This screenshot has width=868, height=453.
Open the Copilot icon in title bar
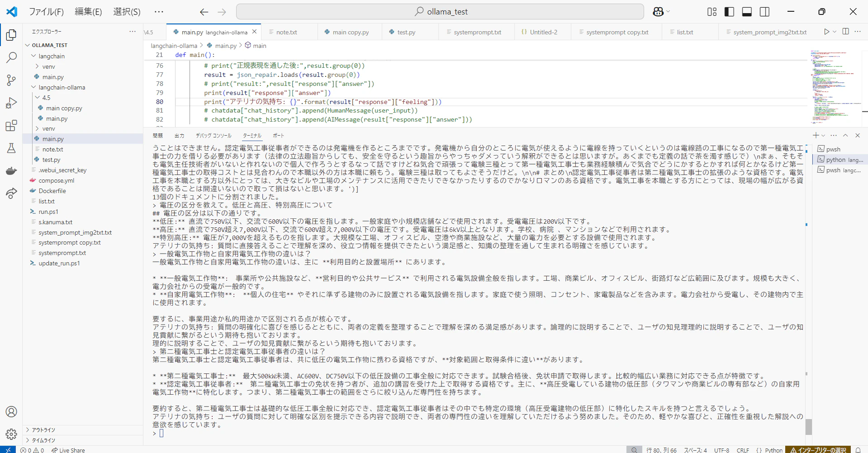pyautogui.click(x=658, y=12)
